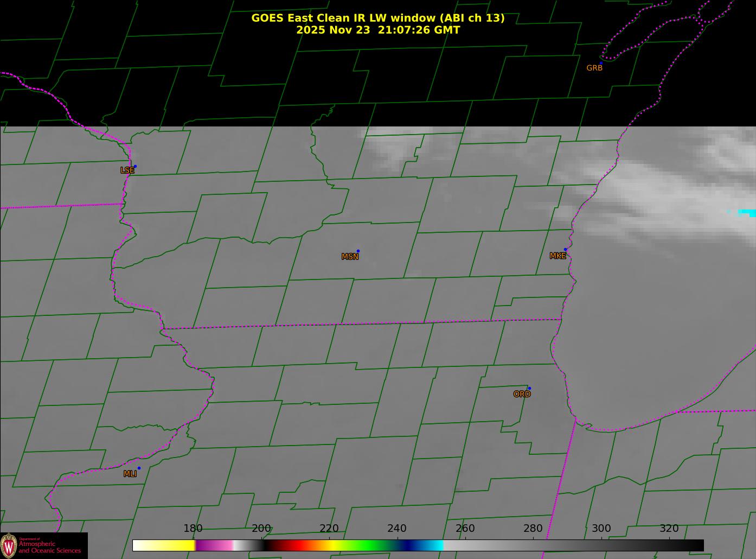This screenshot has height=559, width=756.
Task: Click the GRB station label
Action: tap(594, 68)
